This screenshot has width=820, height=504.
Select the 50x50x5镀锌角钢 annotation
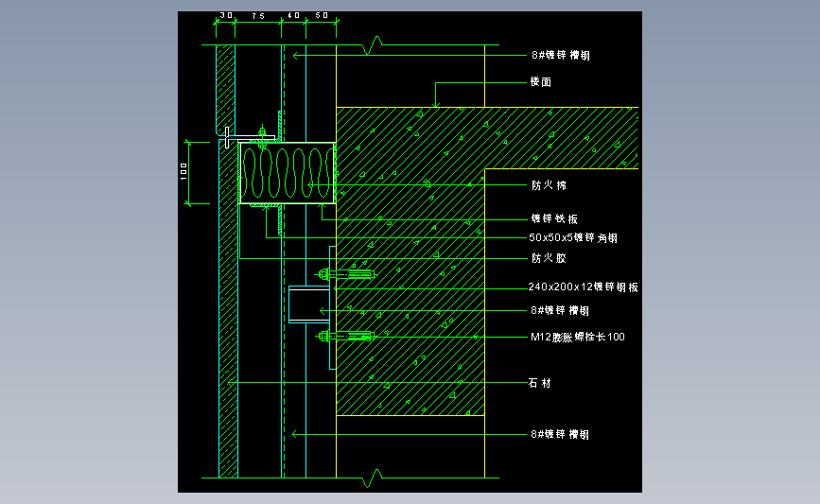[x=573, y=238]
